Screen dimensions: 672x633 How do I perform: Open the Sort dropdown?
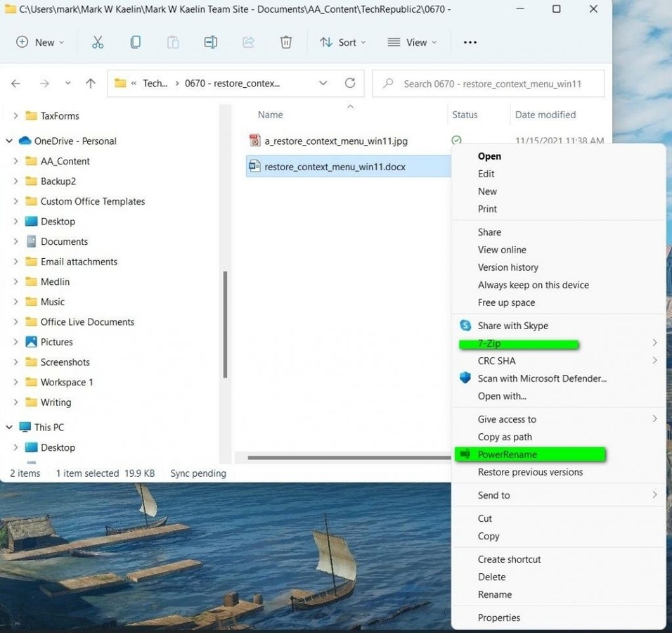342,42
